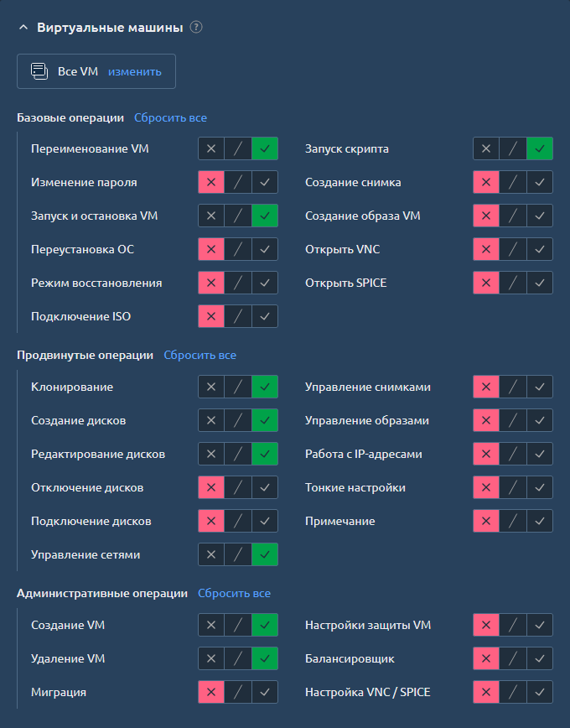570x728 pixels.
Task: Allow Примечание with the checkmark
Action: [539, 521]
